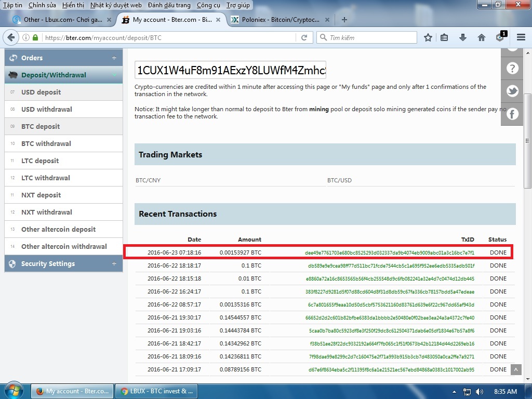This screenshot has width=532, height=399.
Task: Close the Poloniex tab
Action: tap(327, 20)
